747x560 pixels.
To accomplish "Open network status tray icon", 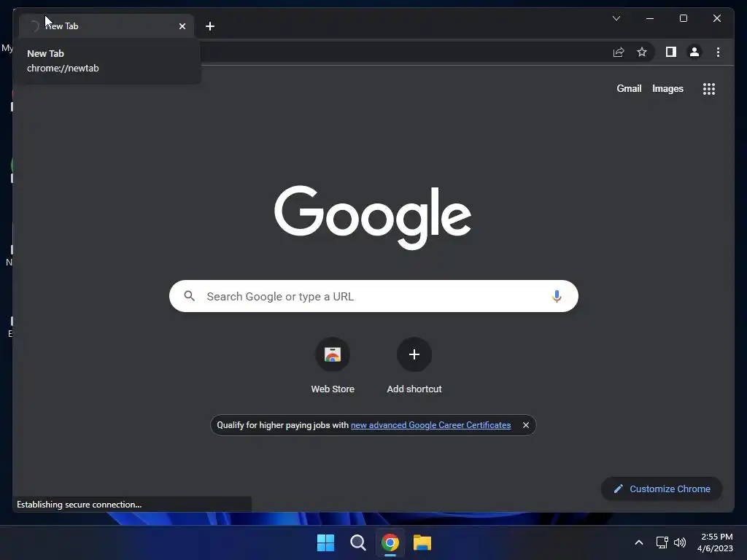I will tap(662, 542).
